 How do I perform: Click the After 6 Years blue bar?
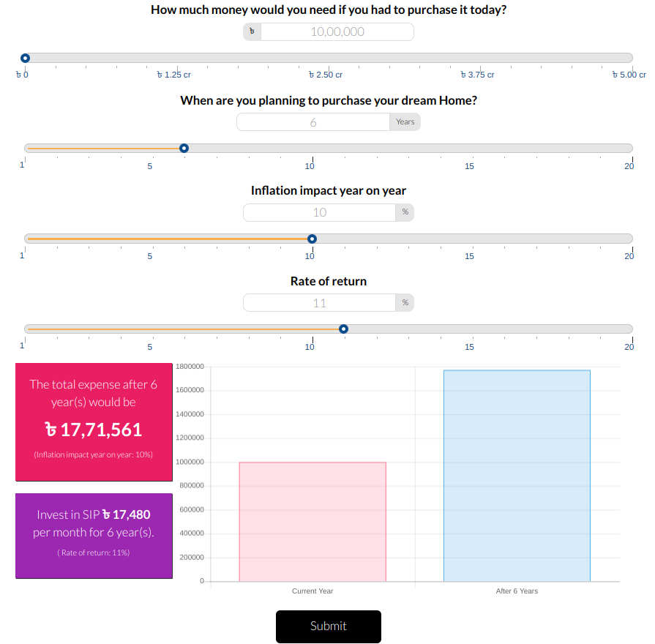pyautogui.click(x=517, y=476)
